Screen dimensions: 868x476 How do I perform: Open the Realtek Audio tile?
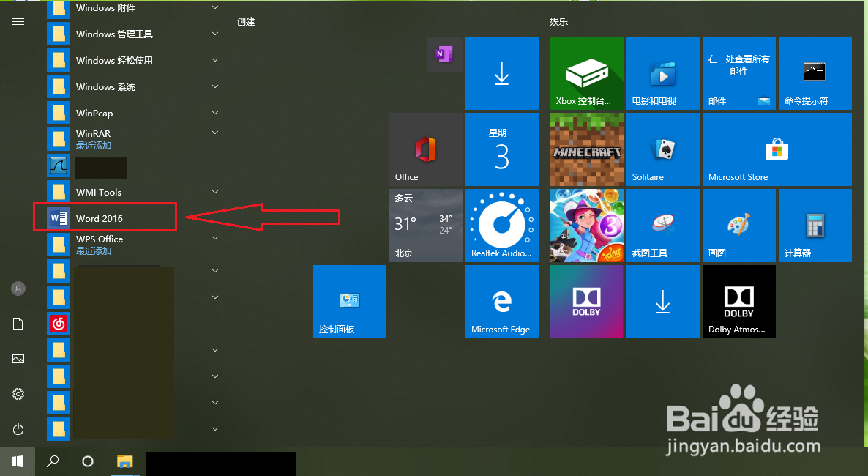(501, 226)
